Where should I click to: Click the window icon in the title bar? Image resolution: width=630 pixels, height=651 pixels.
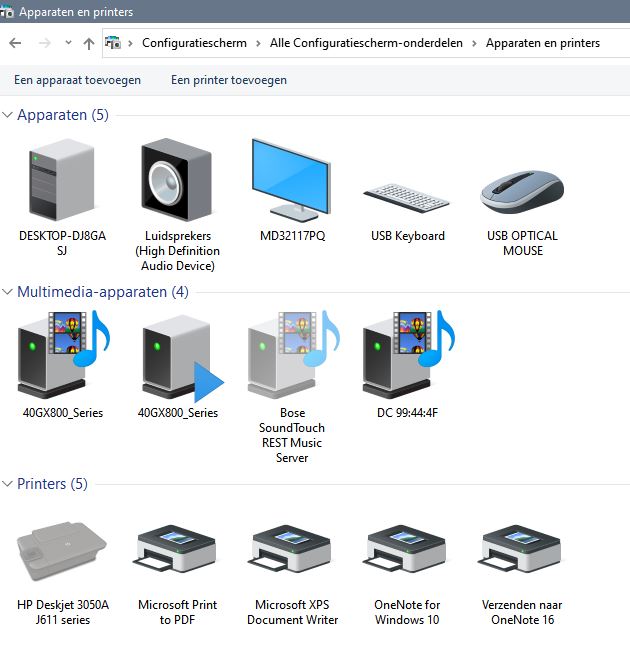pos(7,12)
